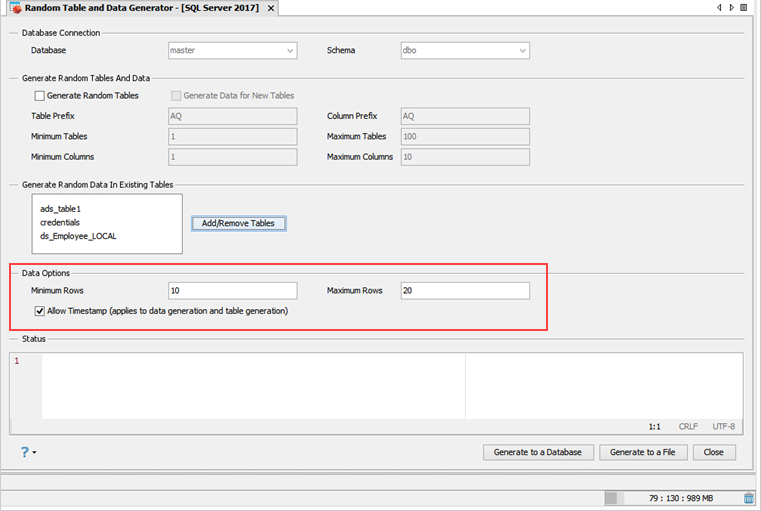Click the CRLF line ending indicator
Screen dimensions: 761x511
point(688,427)
